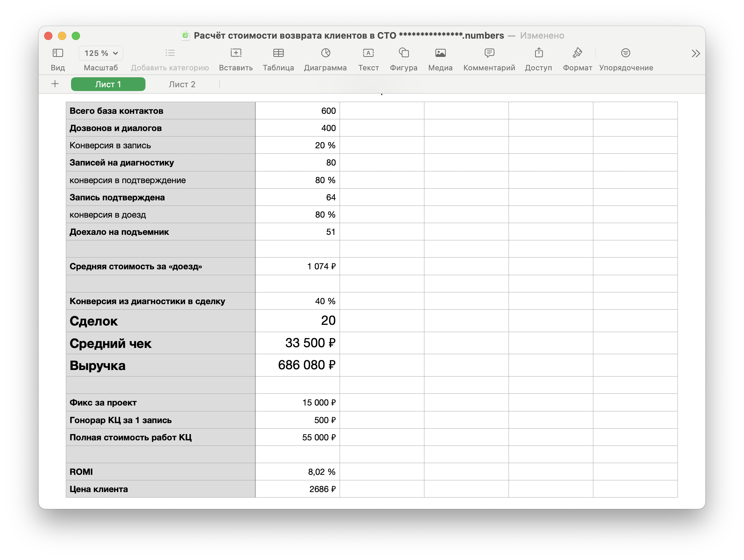This screenshot has height=560, width=744.
Task: Select 'Конверсия из диагностики в сделку' cell
Action: [161, 301]
